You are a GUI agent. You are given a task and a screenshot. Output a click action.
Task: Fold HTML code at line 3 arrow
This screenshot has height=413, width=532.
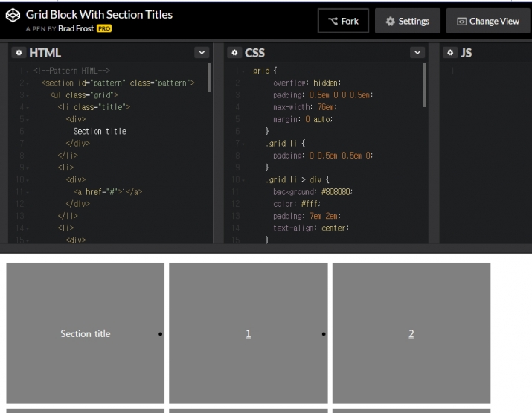pyautogui.click(x=28, y=96)
